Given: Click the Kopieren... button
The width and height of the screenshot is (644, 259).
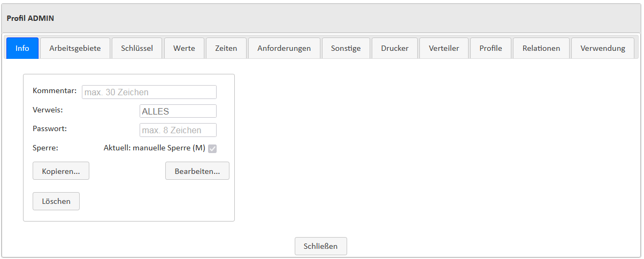Looking at the screenshot, I should pos(61,171).
